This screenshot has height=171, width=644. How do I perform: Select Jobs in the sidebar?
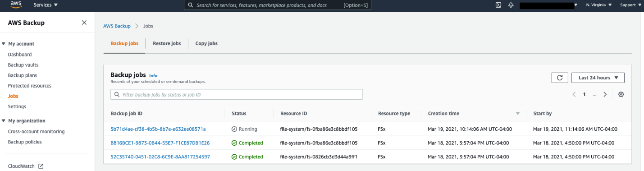[13, 96]
